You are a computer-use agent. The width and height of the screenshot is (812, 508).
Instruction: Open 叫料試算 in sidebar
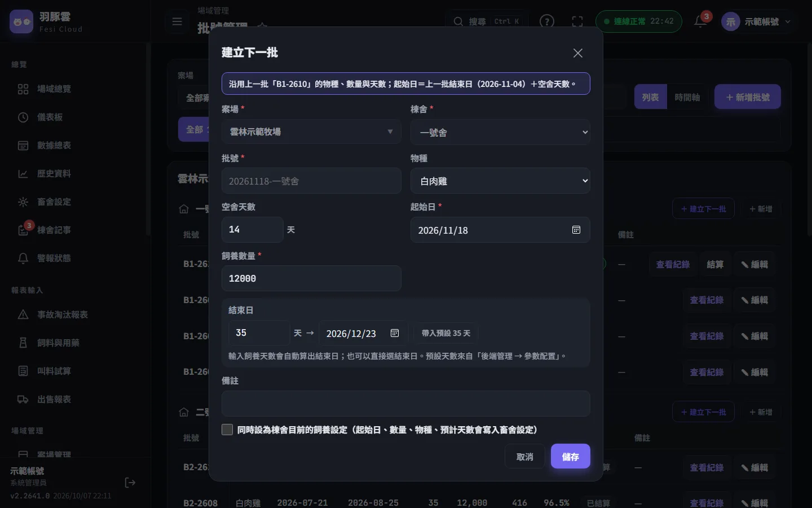(x=74, y=371)
